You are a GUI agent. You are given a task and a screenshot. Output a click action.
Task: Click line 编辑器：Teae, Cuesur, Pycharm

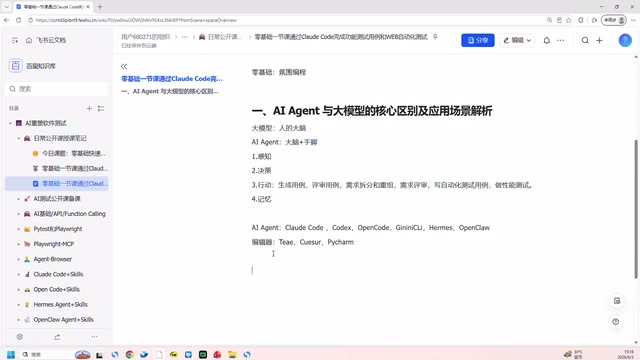pyautogui.click(x=303, y=242)
